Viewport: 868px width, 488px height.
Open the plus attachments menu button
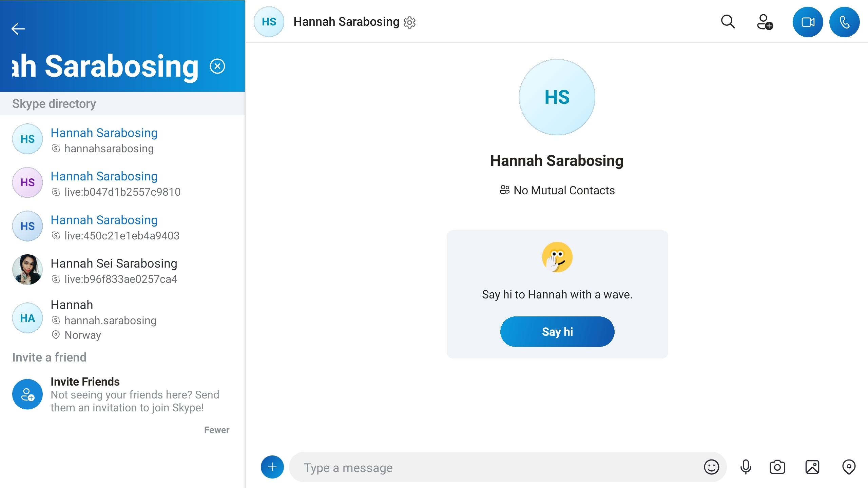(272, 467)
